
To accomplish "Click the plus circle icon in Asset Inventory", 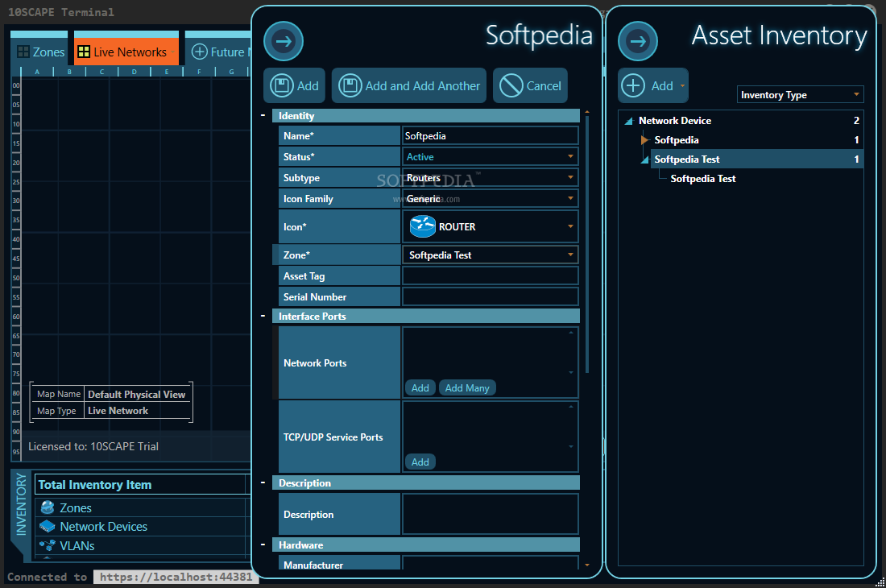I will click(x=633, y=86).
